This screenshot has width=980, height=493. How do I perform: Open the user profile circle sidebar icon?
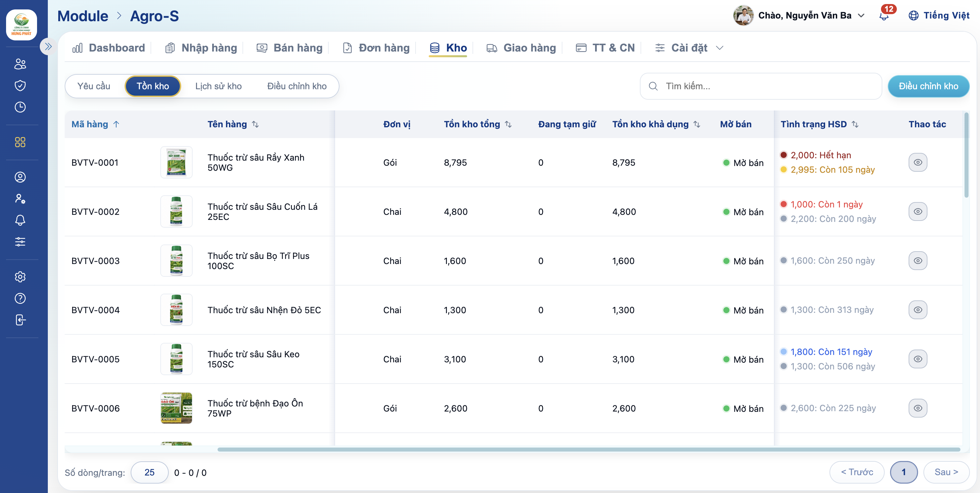(20, 177)
